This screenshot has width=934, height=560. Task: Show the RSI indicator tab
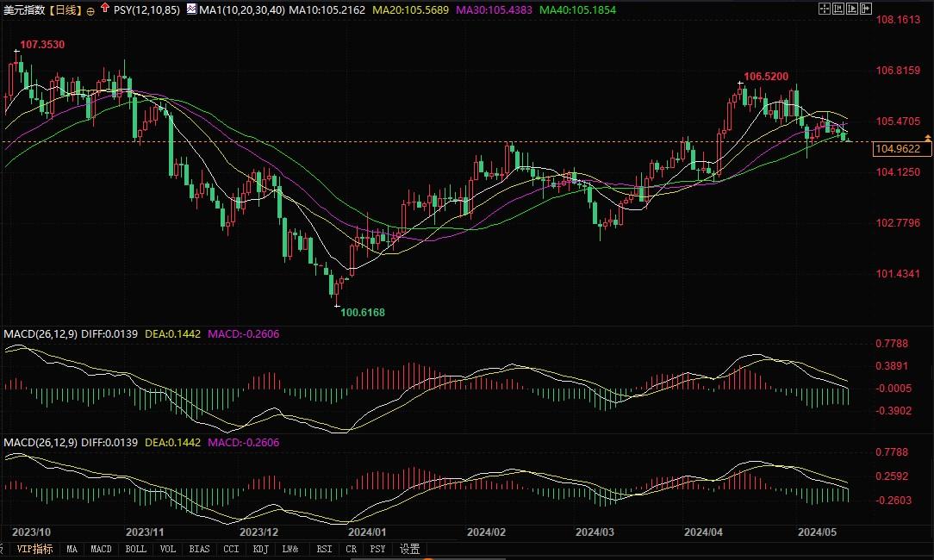click(324, 549)
